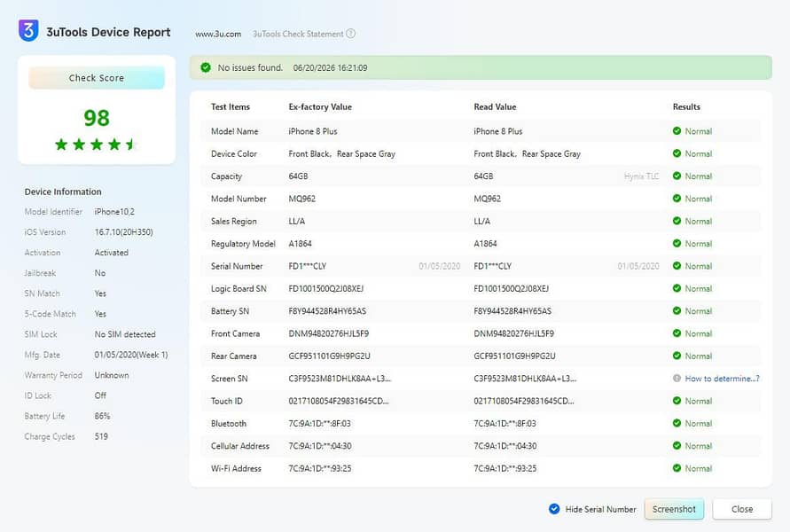Click the Read Value Cellular Address ending 04:30
The width and height of the screenshot is (790, 532).
(505, 446)
